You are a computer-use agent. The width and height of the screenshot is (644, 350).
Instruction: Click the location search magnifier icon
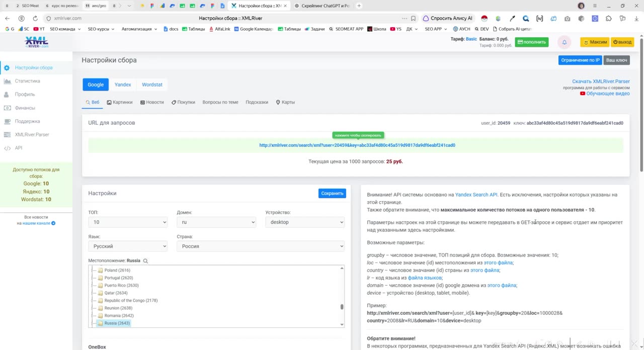pyautogui.click(x=145, y=261)
